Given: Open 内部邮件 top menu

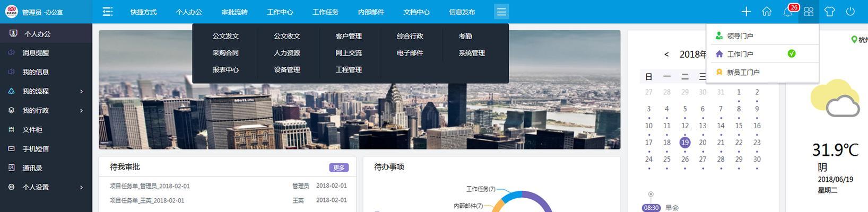Looking at the screenshot, I should tap(371, 12).
